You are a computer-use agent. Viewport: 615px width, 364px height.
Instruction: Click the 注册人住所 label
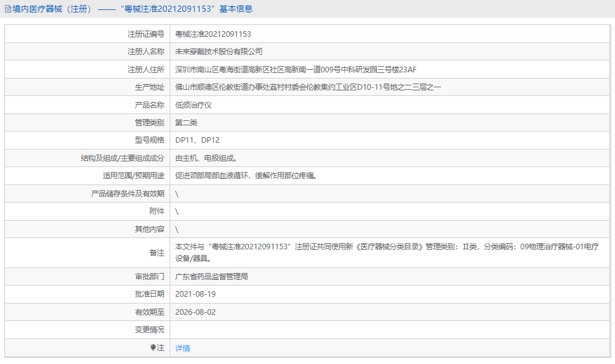point(146,70)
